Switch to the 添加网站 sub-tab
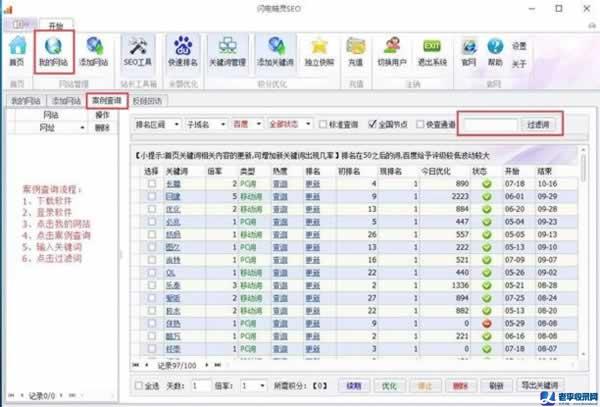Screen dimensions: 600x407 tap(66, 101)
